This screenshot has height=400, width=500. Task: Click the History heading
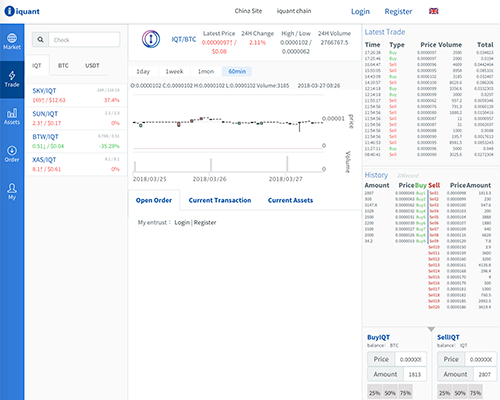click(376, 175)
